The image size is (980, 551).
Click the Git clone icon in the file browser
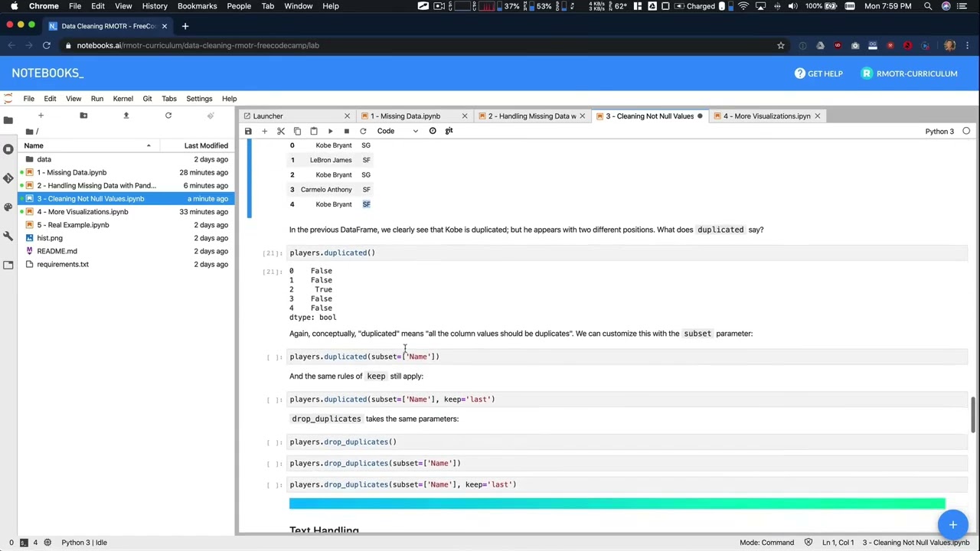(x=211, y=116)
